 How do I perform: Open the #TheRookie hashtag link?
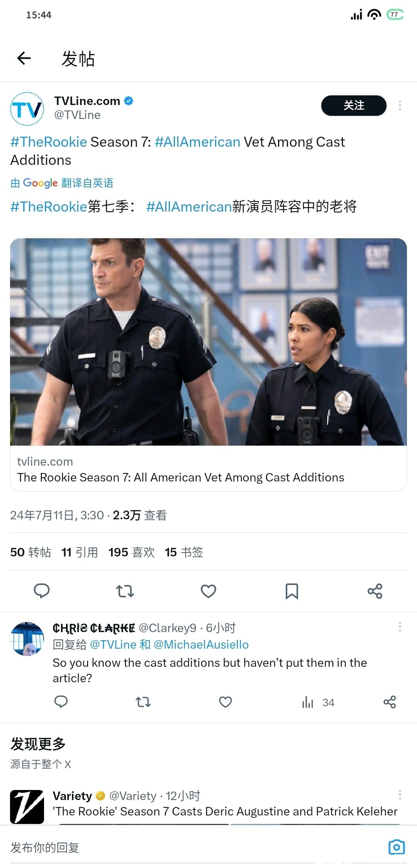(x=49, y=142)
